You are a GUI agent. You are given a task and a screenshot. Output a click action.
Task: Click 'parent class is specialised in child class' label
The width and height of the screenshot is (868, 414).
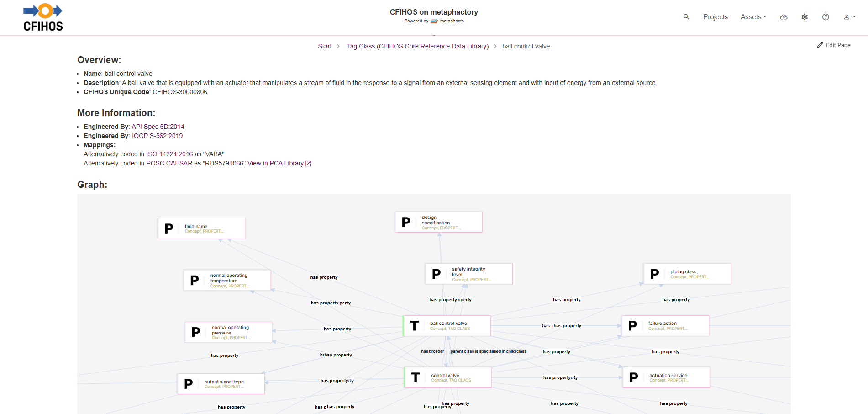tap(488, 351)
